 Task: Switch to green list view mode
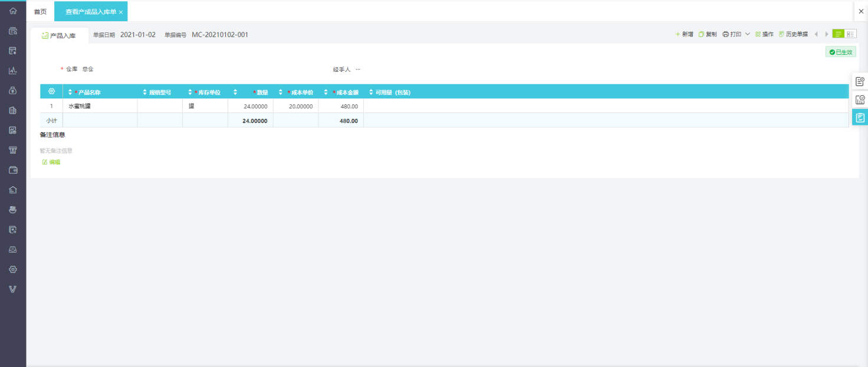(838, 34)
